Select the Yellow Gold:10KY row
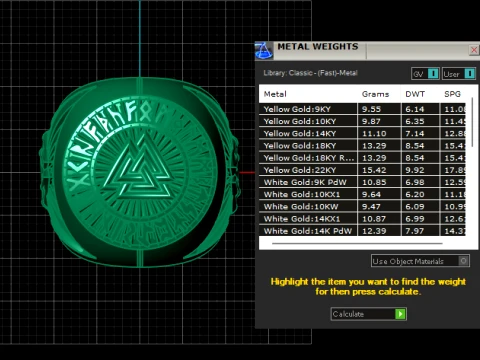 click(362, 121)
